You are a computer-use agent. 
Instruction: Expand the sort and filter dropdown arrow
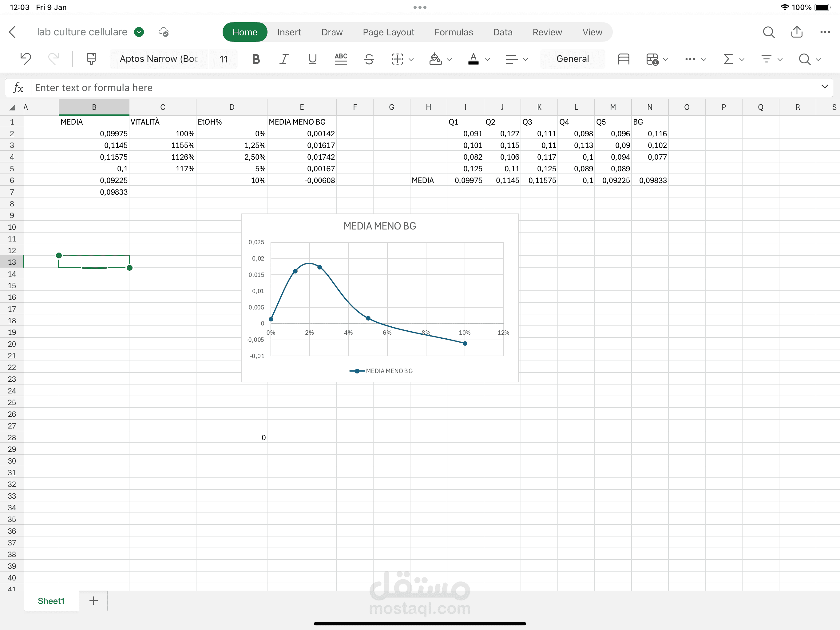[x=780, y=59]
